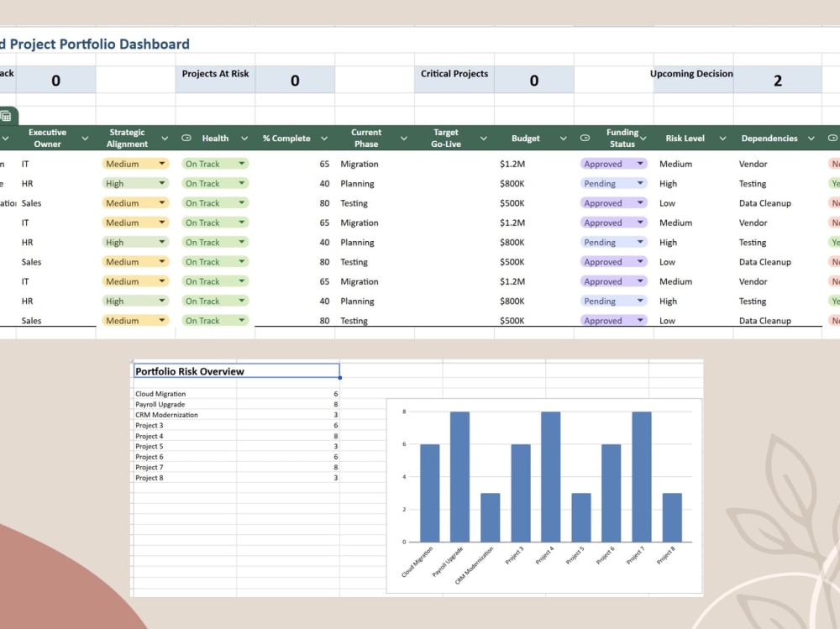Open the second row's Pending funding dropdown
The image size is (840, 629).
[640, 183]
